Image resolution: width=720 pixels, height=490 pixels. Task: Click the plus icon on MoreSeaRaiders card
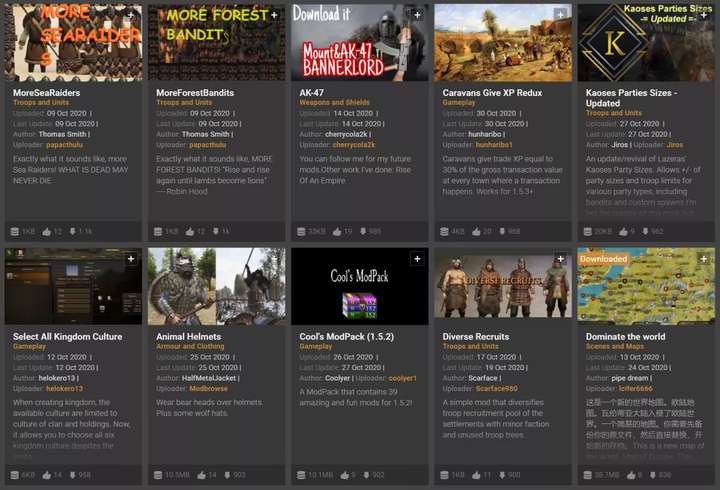tap(131, 15)
